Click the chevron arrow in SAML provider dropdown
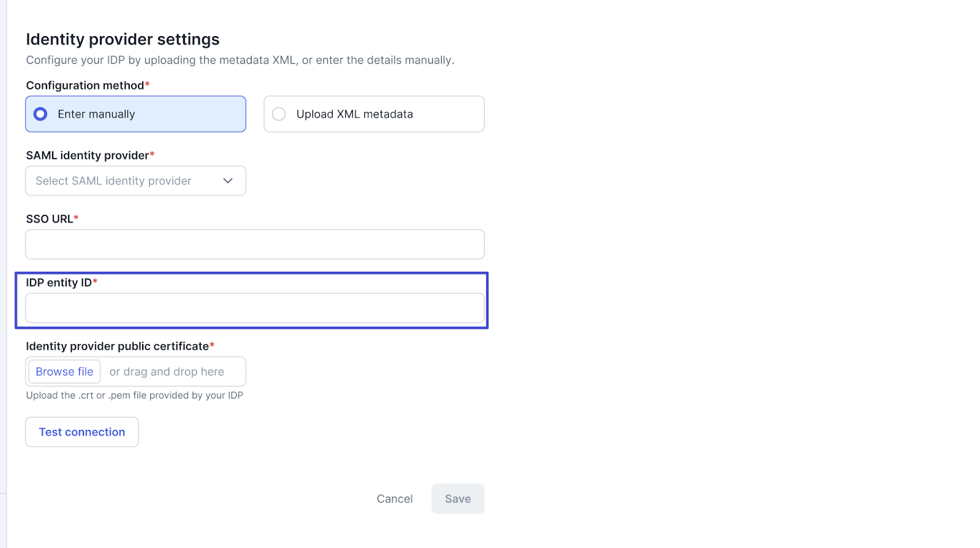The height and width of the screenshot is (548, 980). point(228,181)
